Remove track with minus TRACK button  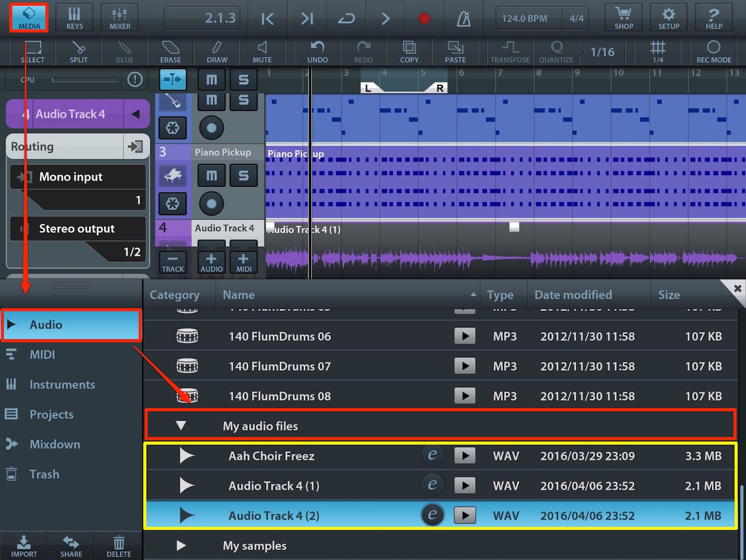tap(173, 262)
